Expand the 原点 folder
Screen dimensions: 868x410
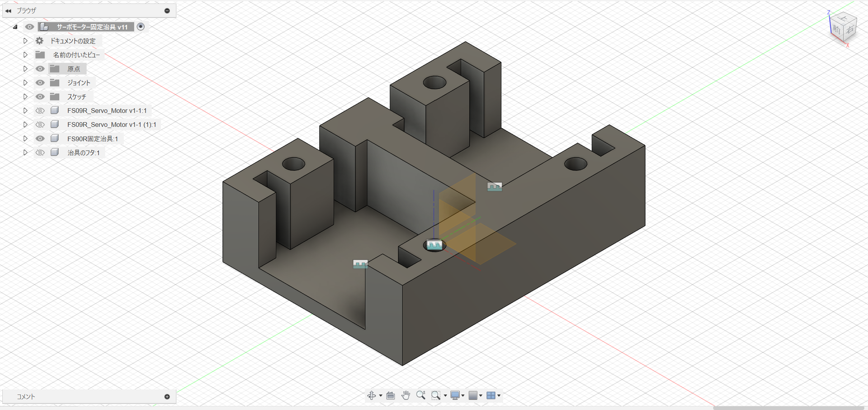click(x=25, y=69)
